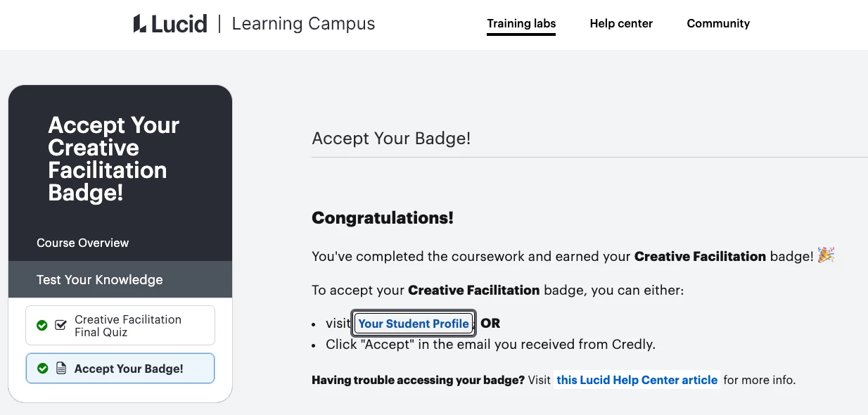Click the sidebar course title 'Accept Your Creative Facilitation Badge!'
Viewport: 868px width, 415px height.
(x=114, y=159)
